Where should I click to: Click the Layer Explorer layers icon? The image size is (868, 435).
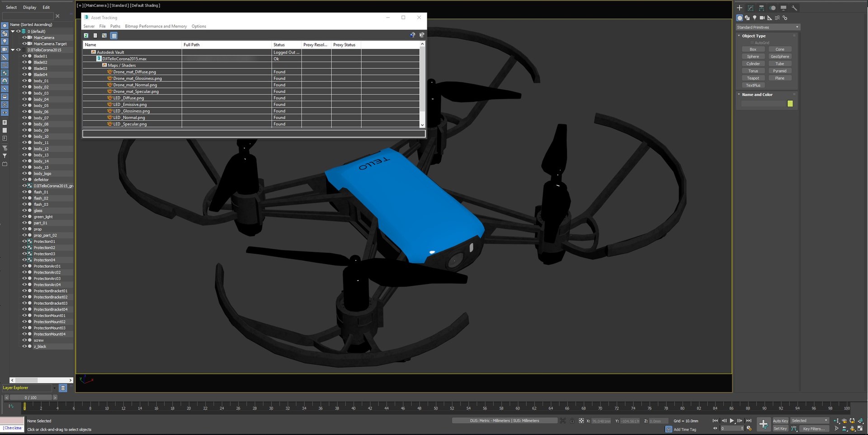click(x=63, y=388)
